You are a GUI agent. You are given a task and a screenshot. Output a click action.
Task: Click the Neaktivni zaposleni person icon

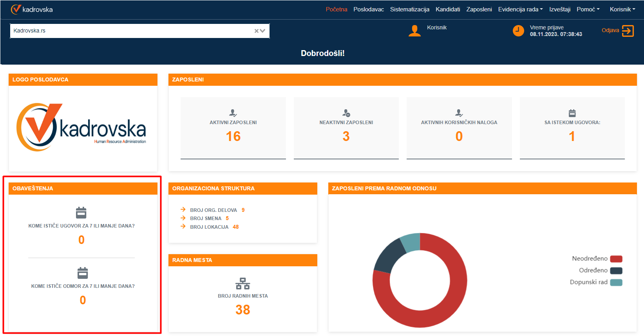[346, 113]
